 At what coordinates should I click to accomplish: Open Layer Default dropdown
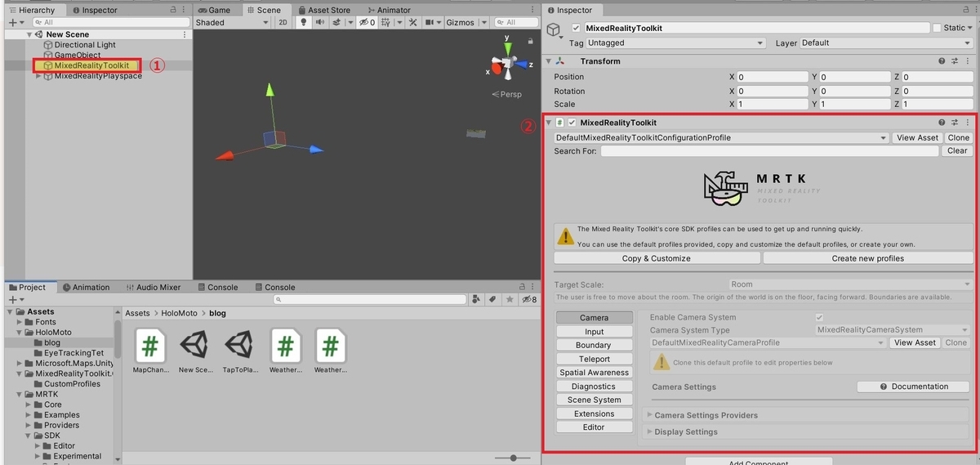(x=886, y=42)
